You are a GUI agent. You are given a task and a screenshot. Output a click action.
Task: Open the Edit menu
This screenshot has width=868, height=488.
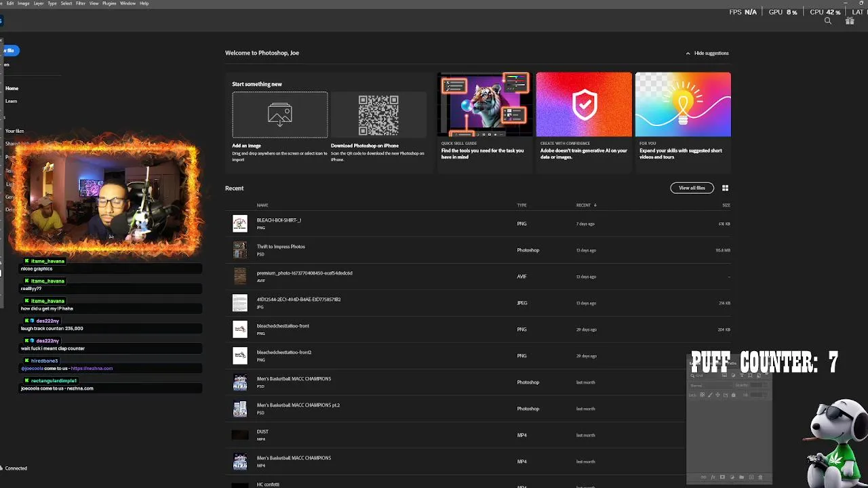9,3
